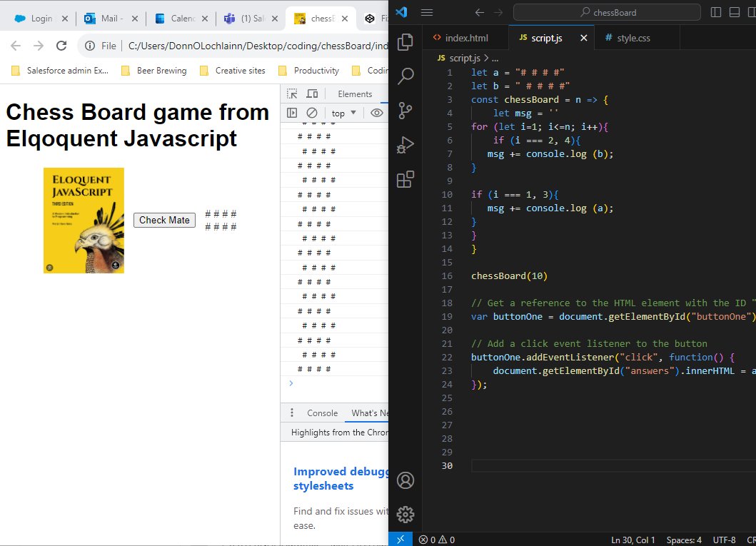The image size is (756, 546).
Task: Change indentation via Spaces: 4
Action: pos(684,540)
